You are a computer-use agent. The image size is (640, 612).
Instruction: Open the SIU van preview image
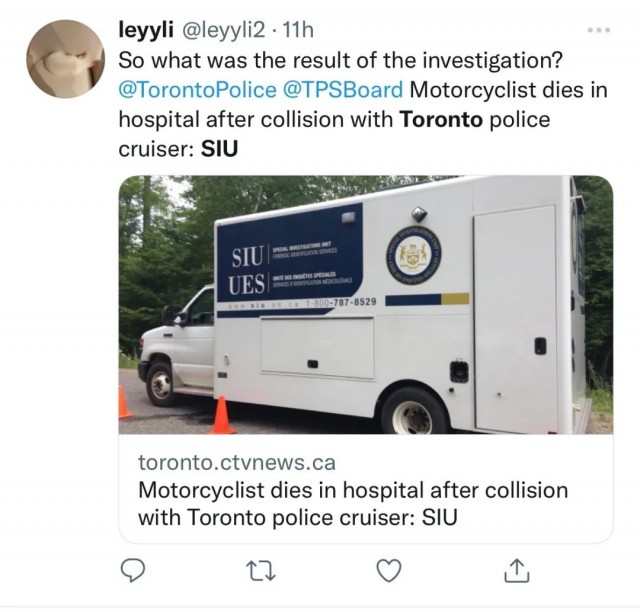tap(365, 305)
